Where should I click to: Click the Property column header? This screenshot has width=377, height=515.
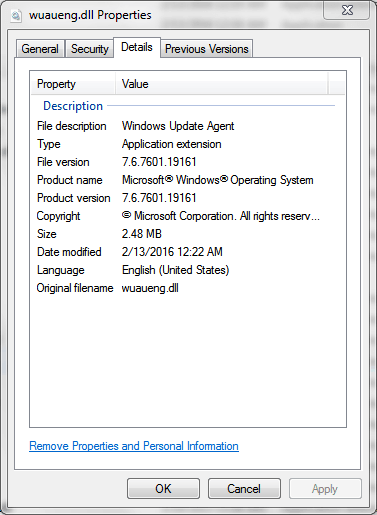click(x=73, y=84)
